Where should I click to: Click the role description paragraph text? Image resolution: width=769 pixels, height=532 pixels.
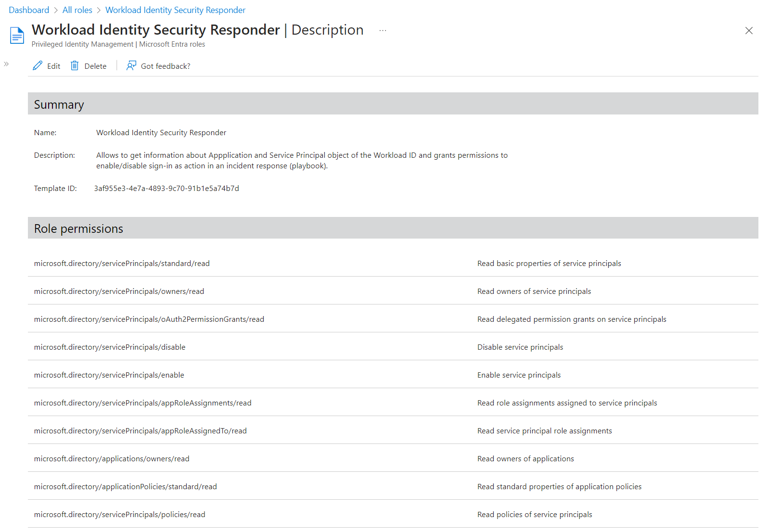click(x=302, y=161)
